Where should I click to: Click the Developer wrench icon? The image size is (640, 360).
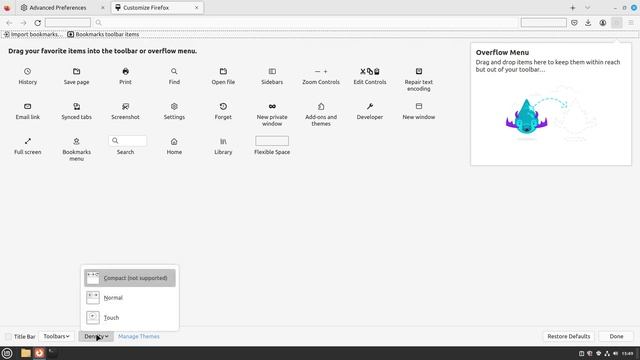click(x=370, y=107)
